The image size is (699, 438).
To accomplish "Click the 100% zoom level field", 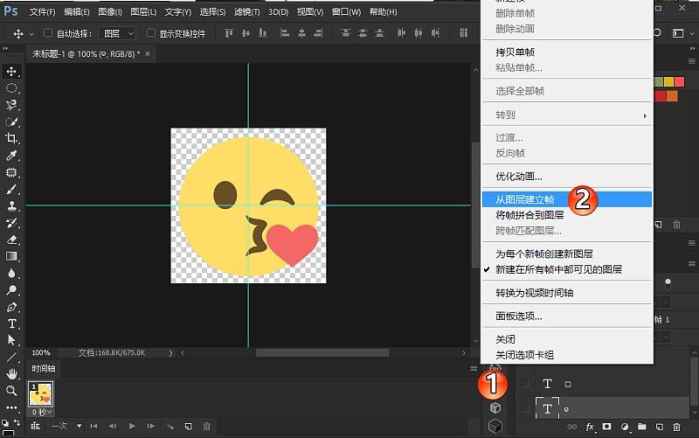I will (x=41, y=353).
